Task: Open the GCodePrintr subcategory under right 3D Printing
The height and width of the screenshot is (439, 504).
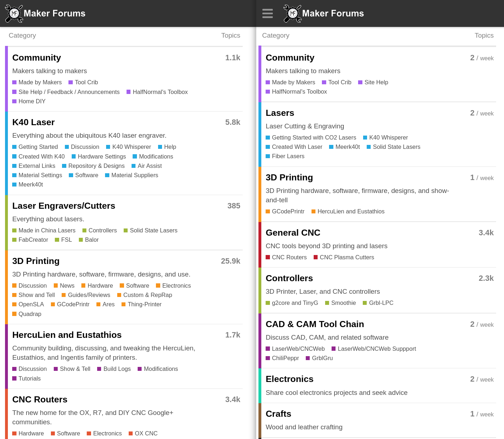Action: pyautogui.click(x=288, y=211)
